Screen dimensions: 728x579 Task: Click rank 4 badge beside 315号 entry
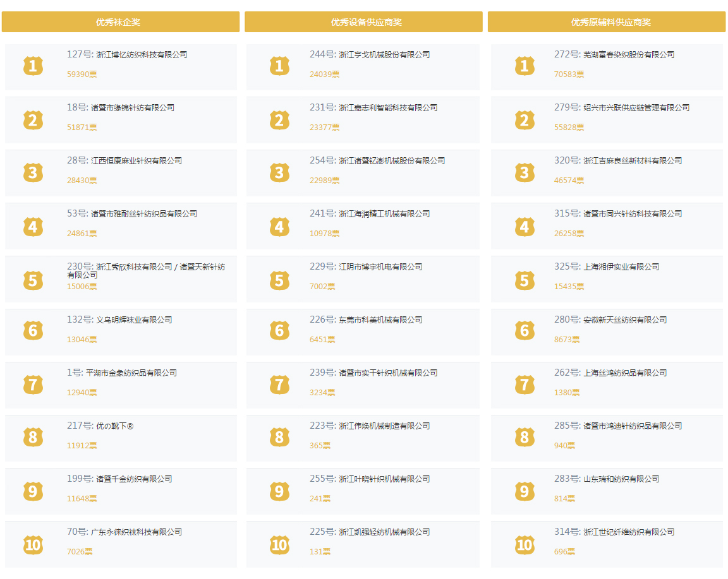click(525, 227)
